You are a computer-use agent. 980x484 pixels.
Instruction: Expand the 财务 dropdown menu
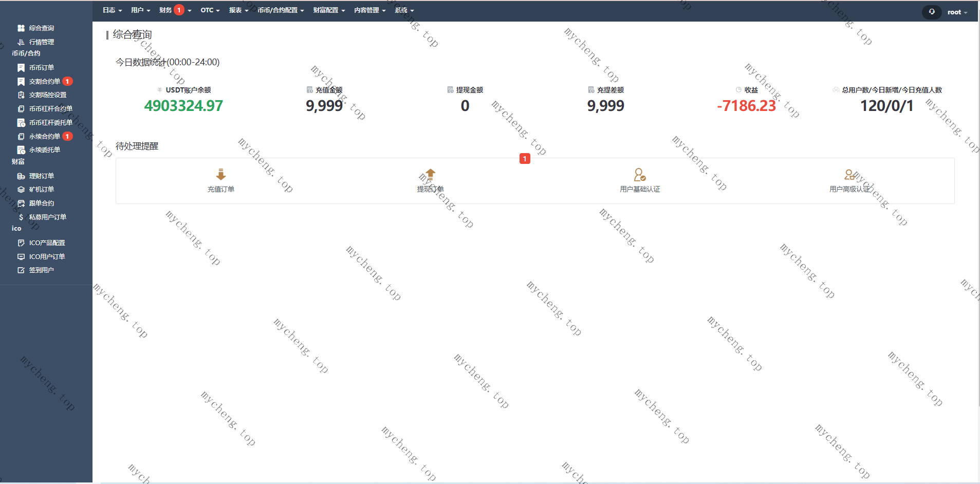pyautogui.click(x=175, y=10)
